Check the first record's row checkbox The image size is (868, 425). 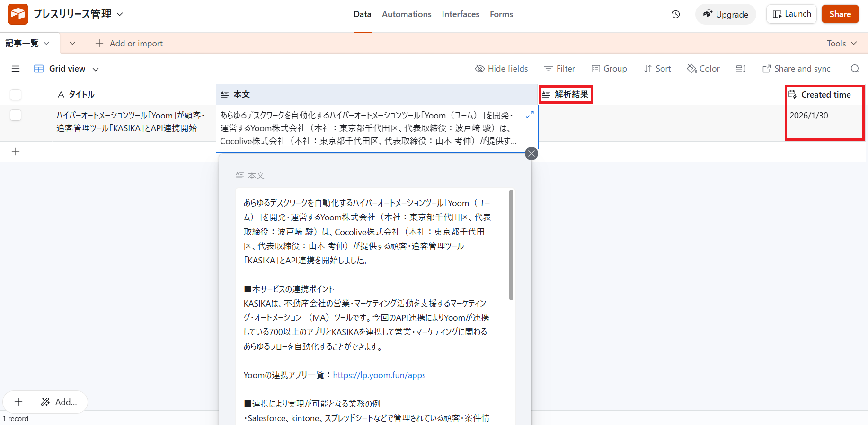pyautogui.click(x=16, y=115)
